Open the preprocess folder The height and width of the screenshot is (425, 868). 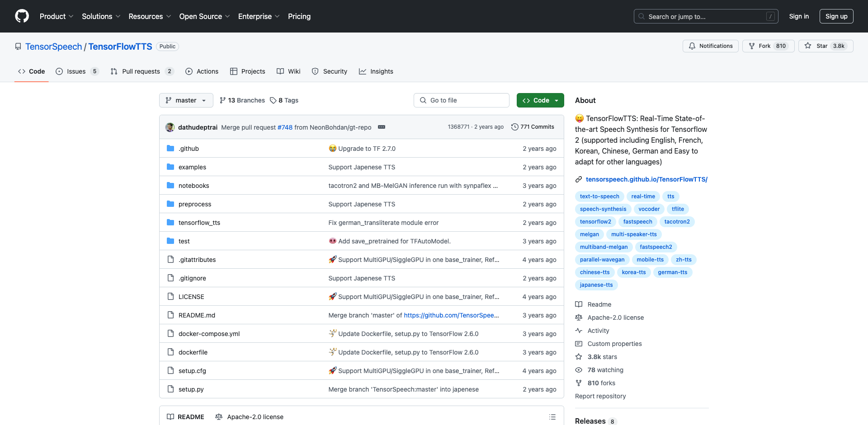195,204
